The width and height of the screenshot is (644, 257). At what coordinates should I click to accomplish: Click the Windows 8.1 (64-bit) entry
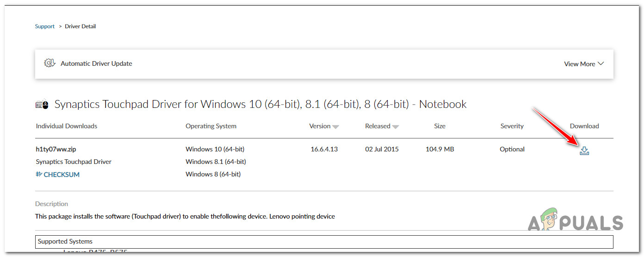(x=216, y=162)
